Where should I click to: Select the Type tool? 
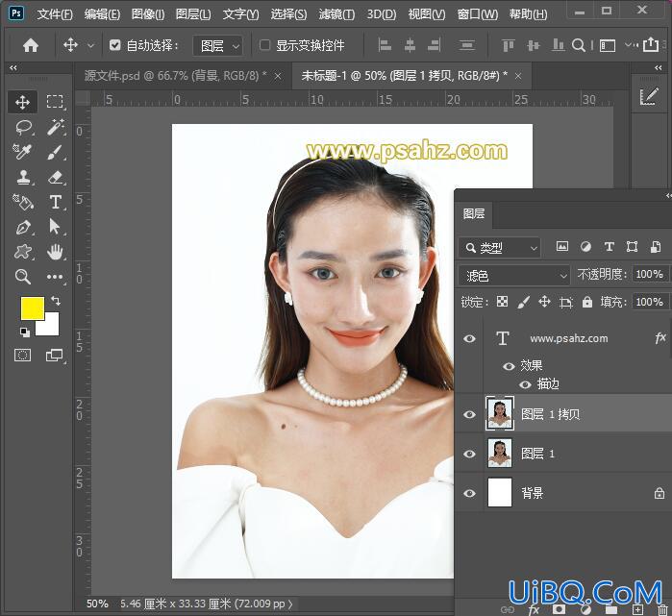coord(56,202)
